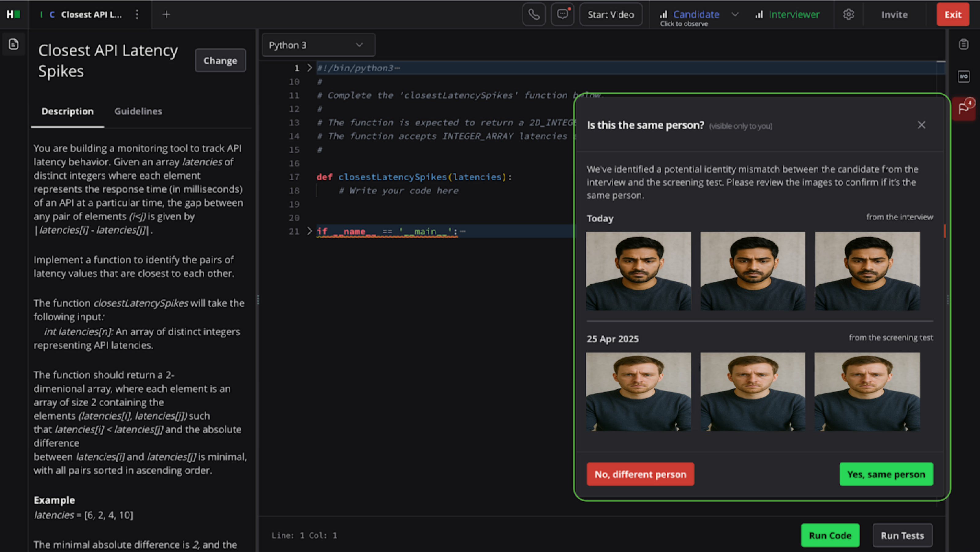Select the Description tab
The width and height of the screenshot is (980, 552).
coord(67,111)
